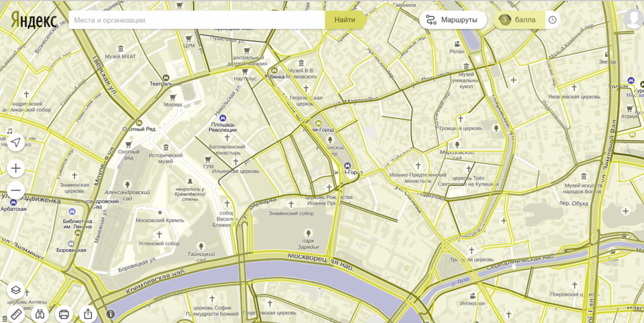Open the map layers selector
This screenshot has width=644, height=323.
click(x=16, y=290)
